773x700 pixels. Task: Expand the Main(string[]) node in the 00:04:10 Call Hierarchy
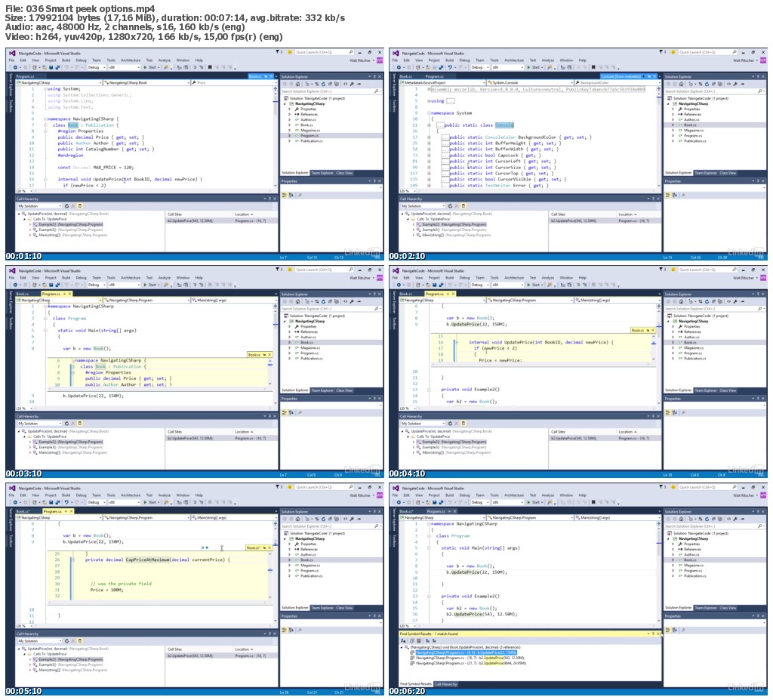[x=414, y=453]
